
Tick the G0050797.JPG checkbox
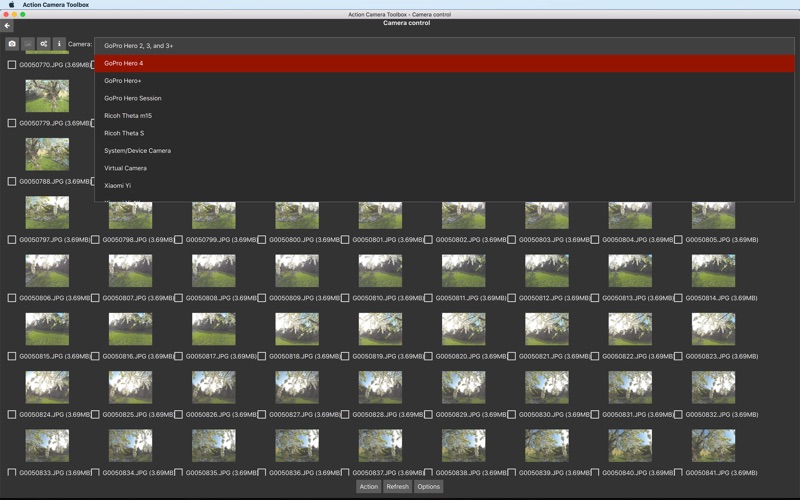12,240
